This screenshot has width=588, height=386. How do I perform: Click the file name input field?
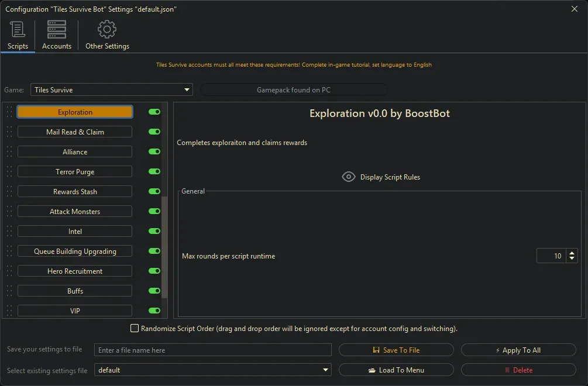tap(213, 350)
